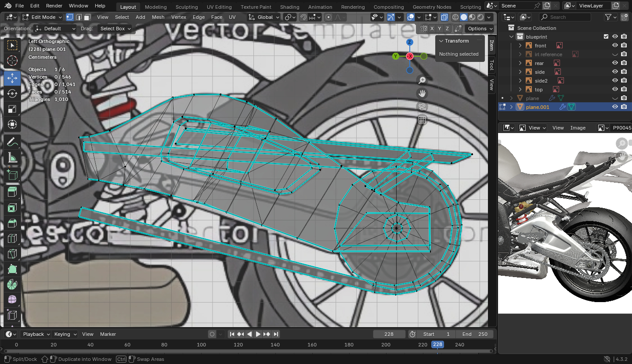Open the Mesh menu in viewport
The image size is (632, 364).
pos(158,17)
